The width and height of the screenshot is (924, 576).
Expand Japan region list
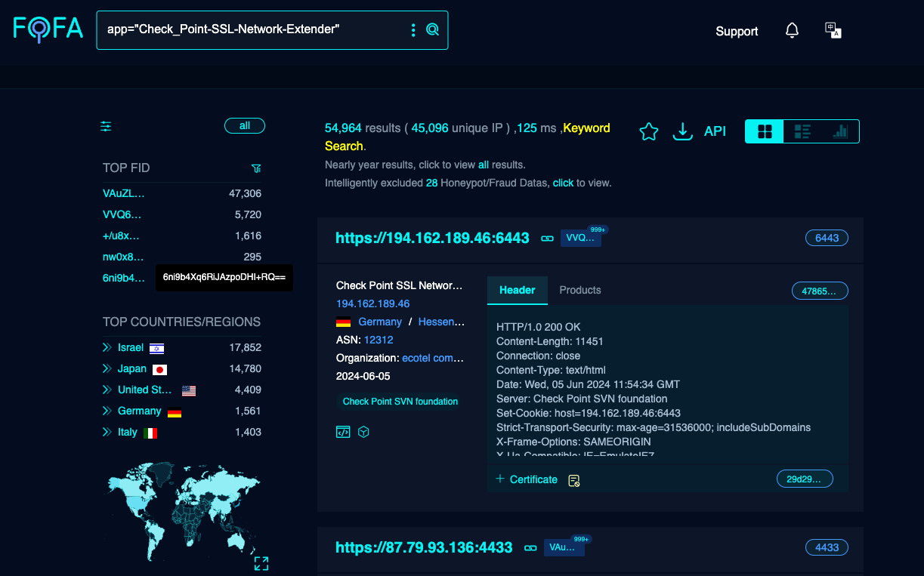click(107, 369)
